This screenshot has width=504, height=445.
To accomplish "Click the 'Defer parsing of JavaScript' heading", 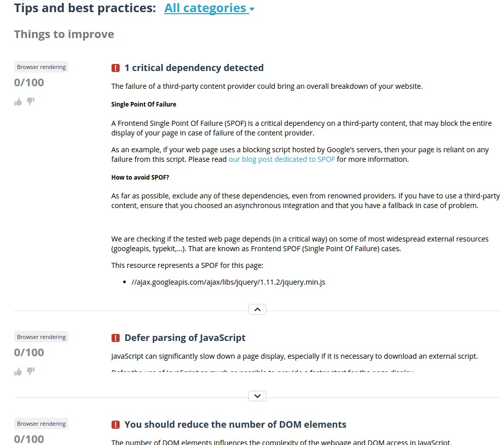I will pos(185,338).
